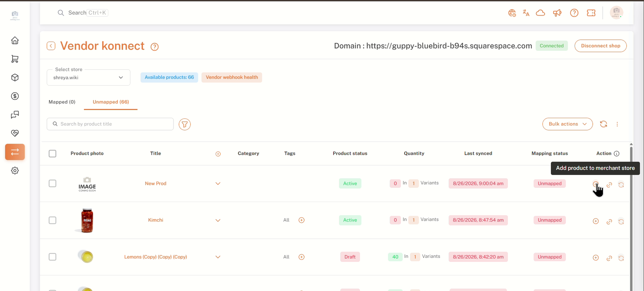The height and width of the screenshot is (291, 644).
Task: Click the Vendor webhook health badge
Action: point(232,77)
